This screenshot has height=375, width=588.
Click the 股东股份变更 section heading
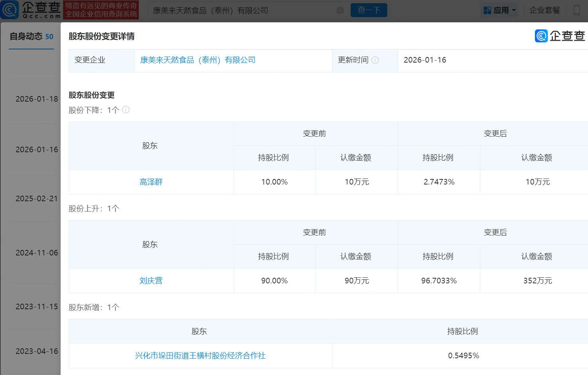(x=92, y=95)
